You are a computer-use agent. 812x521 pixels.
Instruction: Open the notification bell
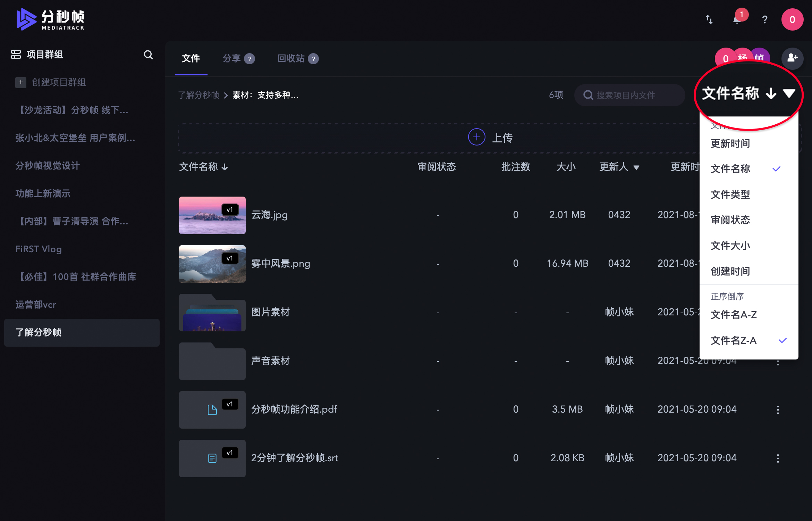tap(737, 20)
